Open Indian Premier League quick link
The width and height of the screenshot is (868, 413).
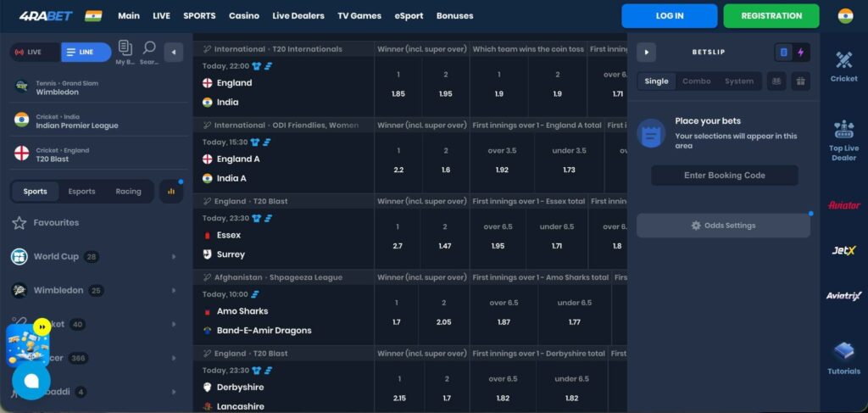100,121
